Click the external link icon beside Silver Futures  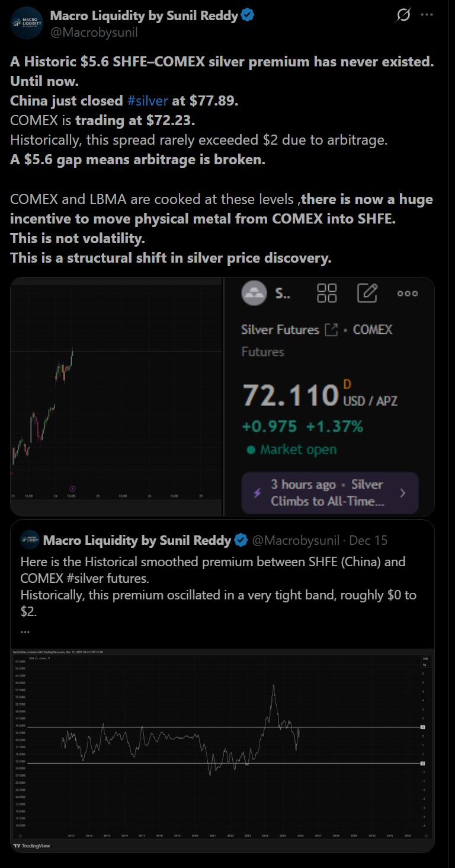(x=331, y=330)
